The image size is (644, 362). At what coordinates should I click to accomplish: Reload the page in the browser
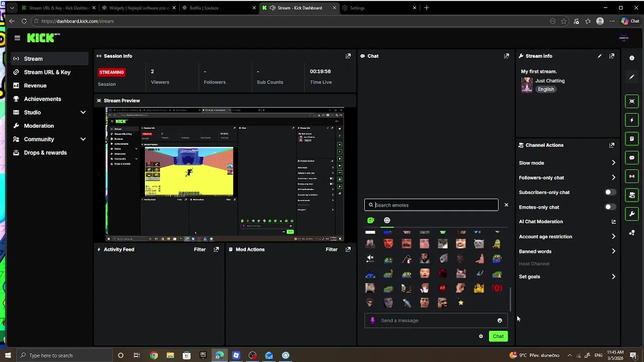(24, 21)
